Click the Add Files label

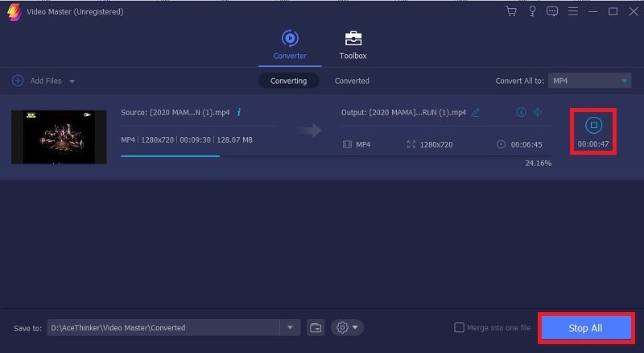click(46, 81)
